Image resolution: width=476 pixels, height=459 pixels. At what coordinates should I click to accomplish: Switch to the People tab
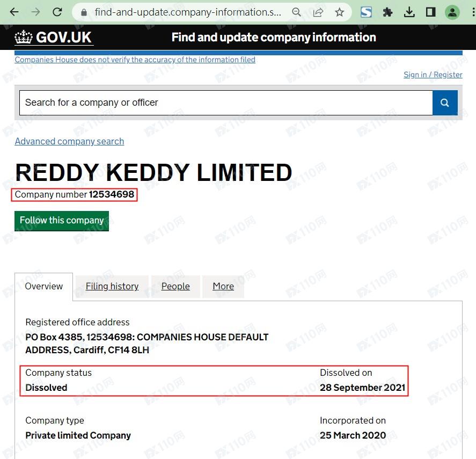pos(175,286)
